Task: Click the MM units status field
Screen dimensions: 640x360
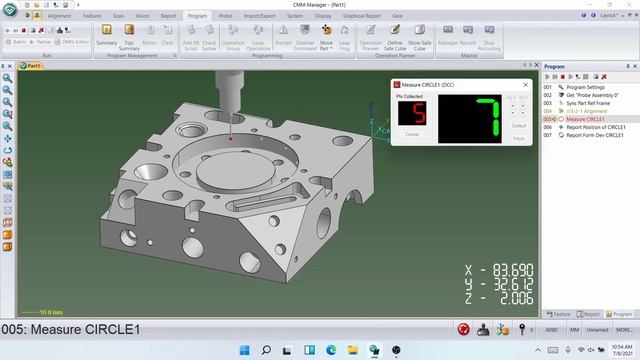Action: [574, 330]
